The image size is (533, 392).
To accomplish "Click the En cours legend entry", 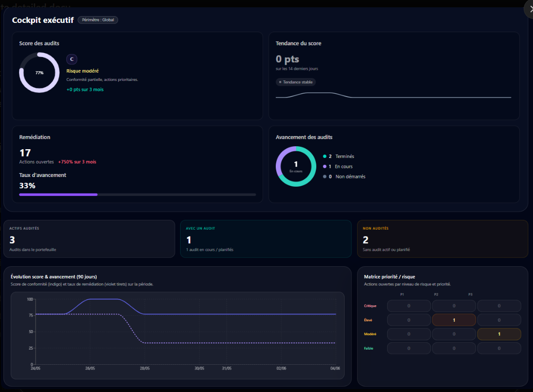I will pos(338,166).
